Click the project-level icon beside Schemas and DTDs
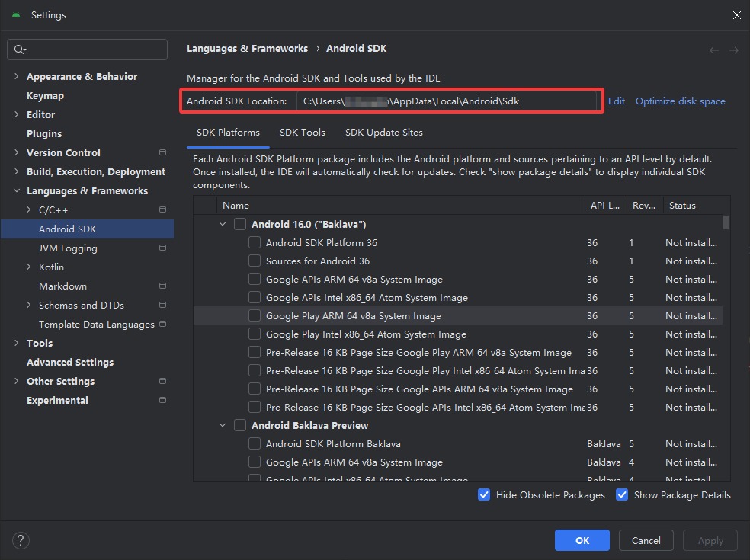The width and height of the screenshot is (750, 560). click(162, 305)
